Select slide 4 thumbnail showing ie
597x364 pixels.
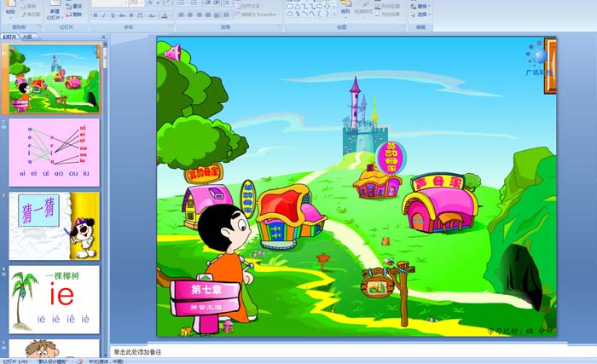[x=54, y=300]
